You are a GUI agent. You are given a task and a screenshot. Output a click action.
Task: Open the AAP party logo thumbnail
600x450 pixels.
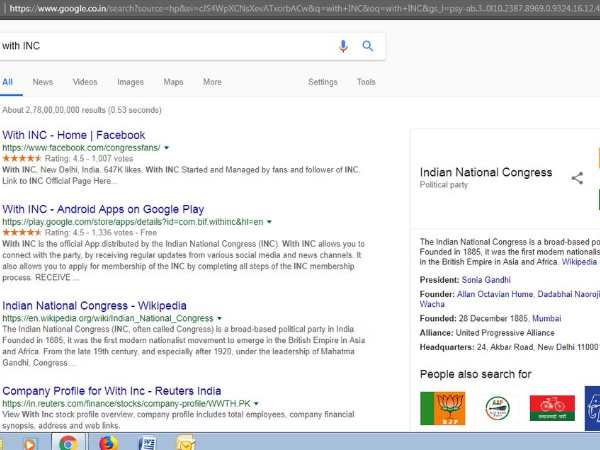pos(497,408)
